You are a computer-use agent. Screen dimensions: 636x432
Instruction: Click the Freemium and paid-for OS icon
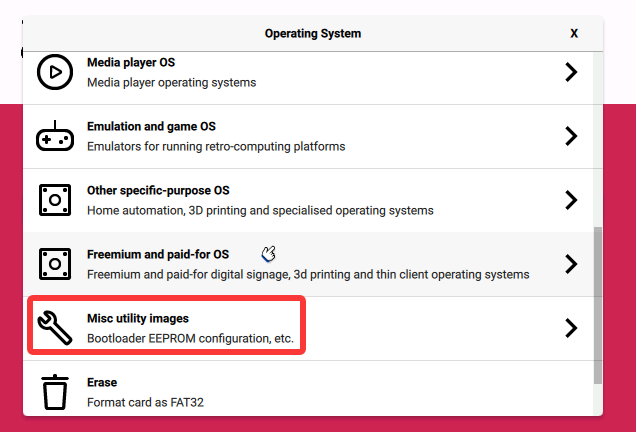pyautogui.click(x=54, y=264)
